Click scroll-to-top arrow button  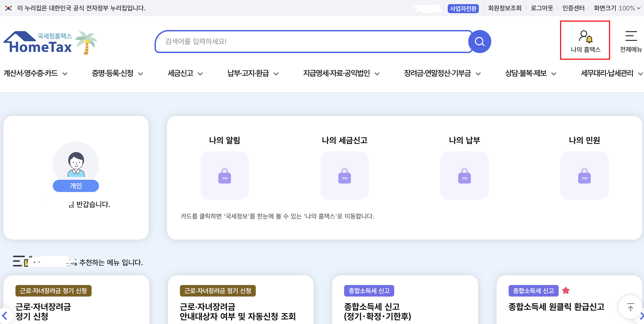tap(630, 307)
